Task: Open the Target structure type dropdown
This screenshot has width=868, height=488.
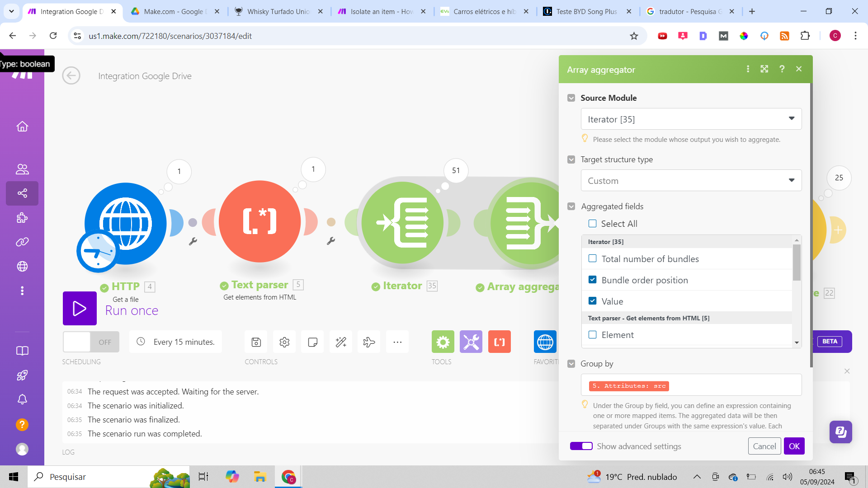Action: (691, 181)
